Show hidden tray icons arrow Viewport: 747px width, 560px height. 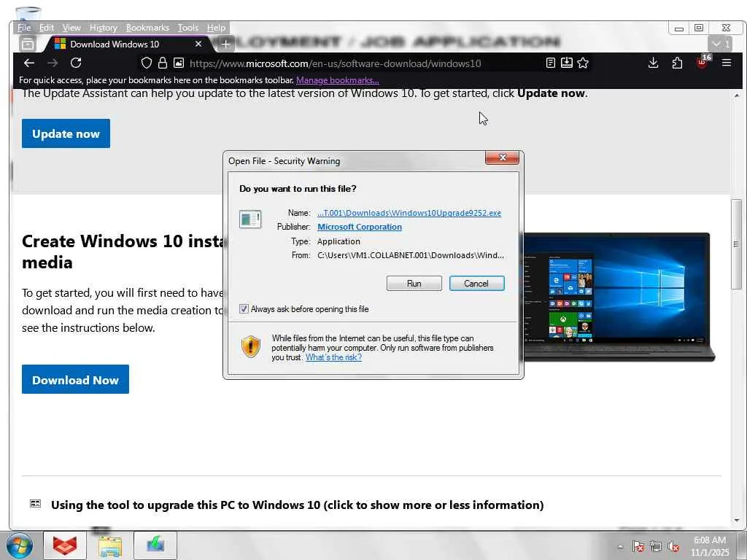(x=620, y=547)
